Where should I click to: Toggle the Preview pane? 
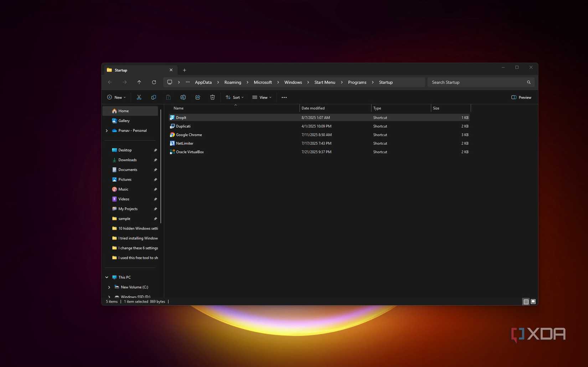click(x=521, y=97)
